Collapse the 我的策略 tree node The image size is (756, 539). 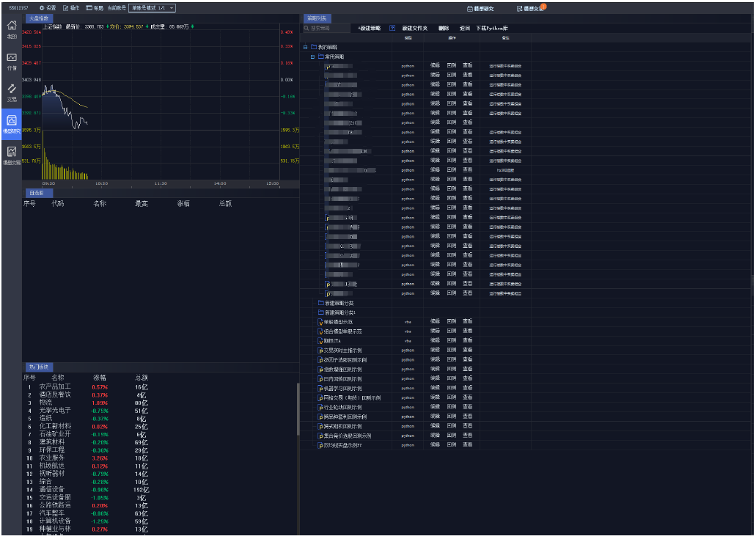point(305,47)
